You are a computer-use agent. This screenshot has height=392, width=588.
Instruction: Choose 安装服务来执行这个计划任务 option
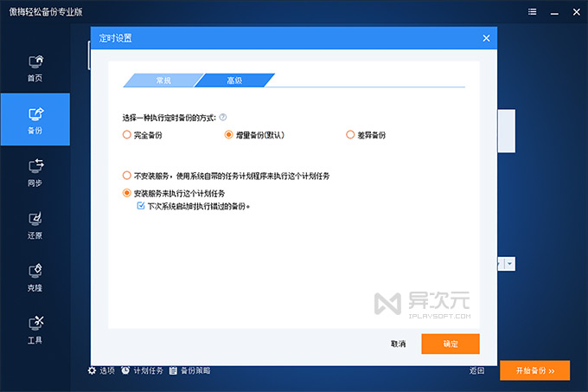click(127, 193)
